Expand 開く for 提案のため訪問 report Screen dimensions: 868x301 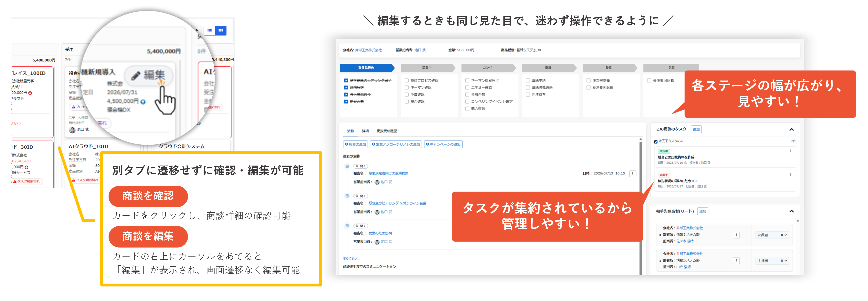361,226
